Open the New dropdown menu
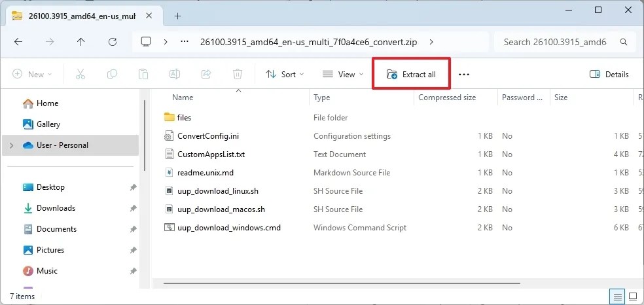This screenshot has width=644, height=305. (33, 75)
